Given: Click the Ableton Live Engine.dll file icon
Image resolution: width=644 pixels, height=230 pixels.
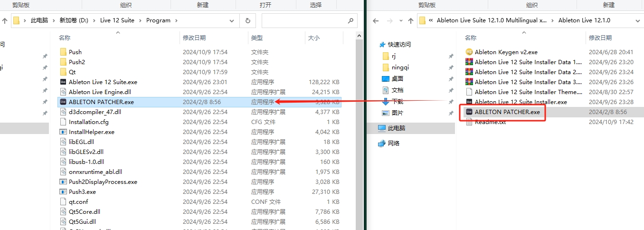Looking at the screenshot, I should (x=64, y=92).
